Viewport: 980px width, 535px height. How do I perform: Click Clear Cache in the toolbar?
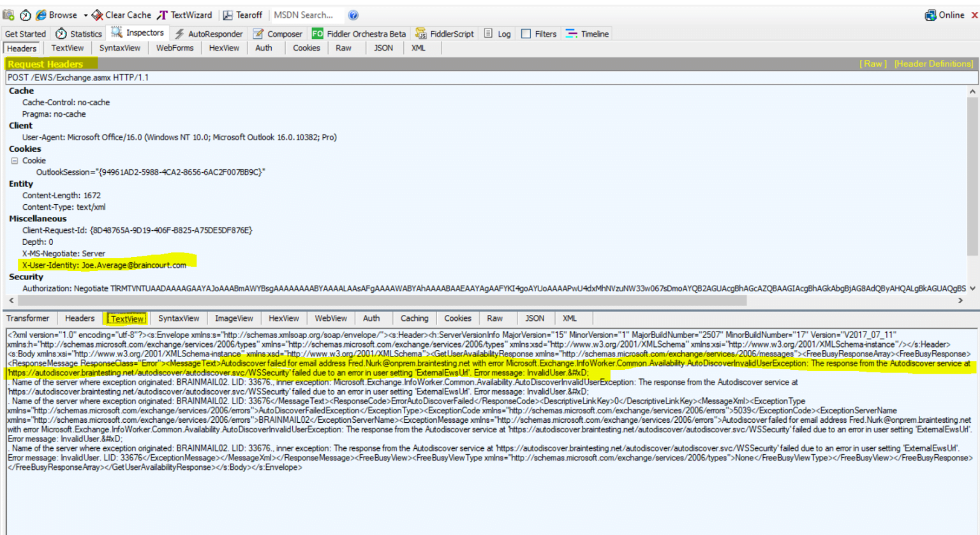coord(121,15)
